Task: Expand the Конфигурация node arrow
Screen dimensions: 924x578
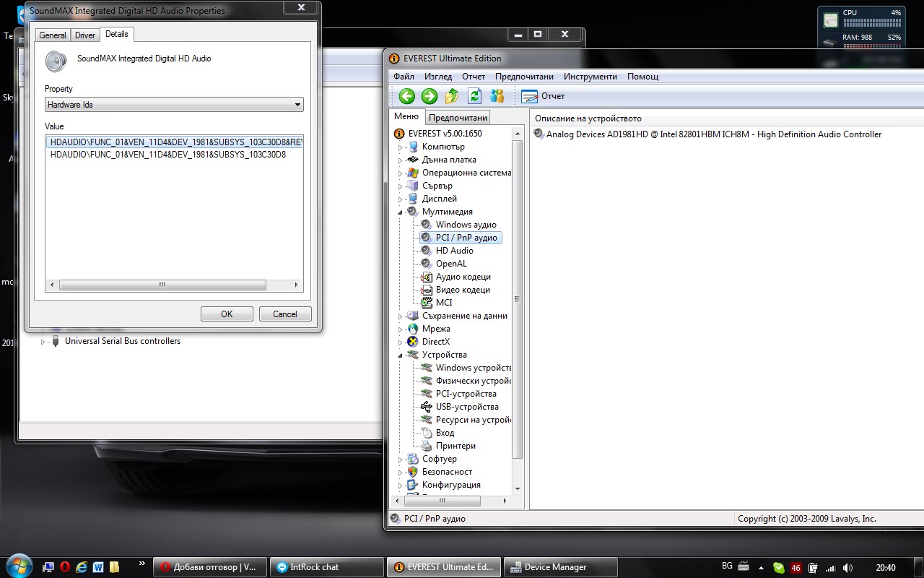Action: point(401,486)
